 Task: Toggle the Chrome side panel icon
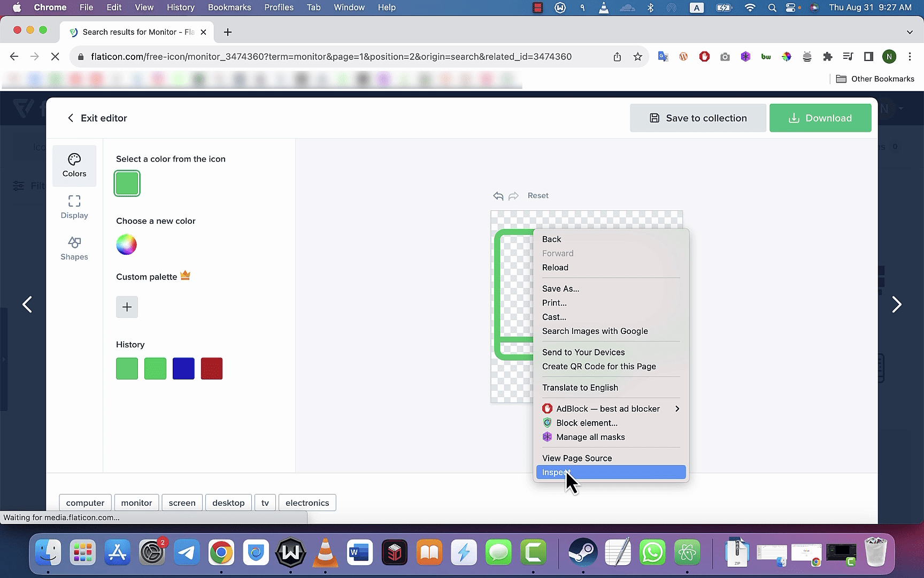868,57
